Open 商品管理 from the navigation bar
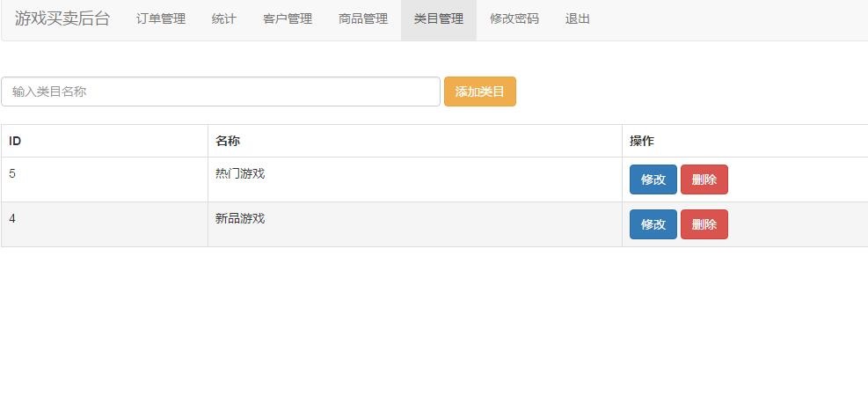 pos(363,18)
